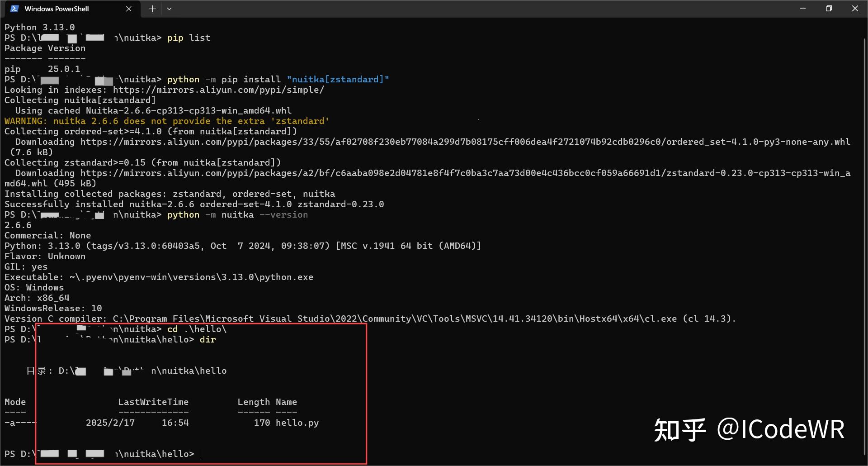Open a new terminal tab with plus icon

coord(152,9)
